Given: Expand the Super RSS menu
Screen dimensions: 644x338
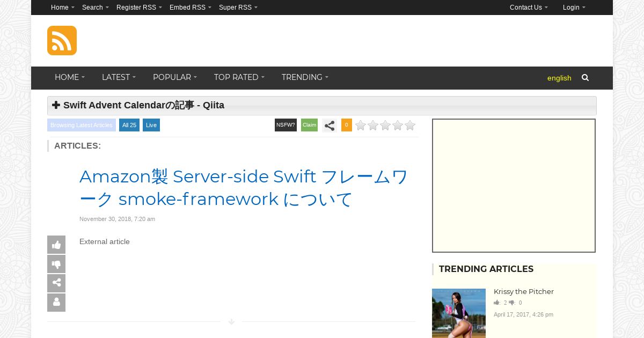Looking at the screenshot, I should (x=238, y=8).
